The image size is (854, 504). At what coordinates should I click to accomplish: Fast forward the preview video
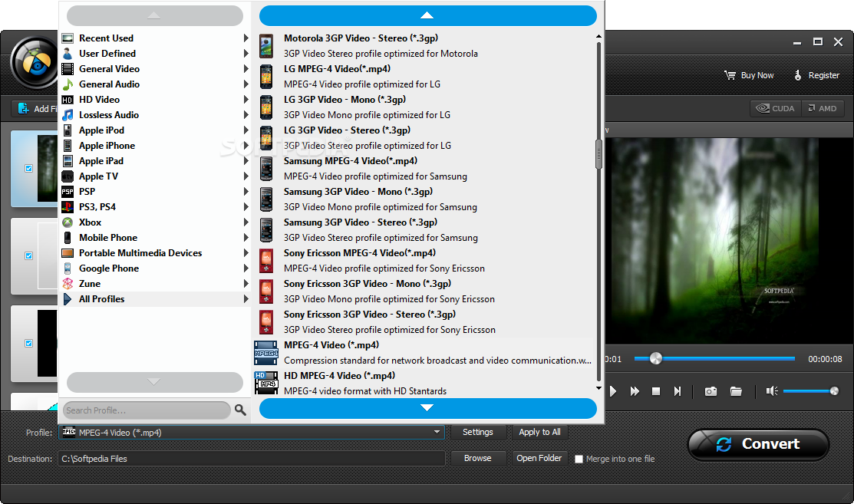(635, 391)
